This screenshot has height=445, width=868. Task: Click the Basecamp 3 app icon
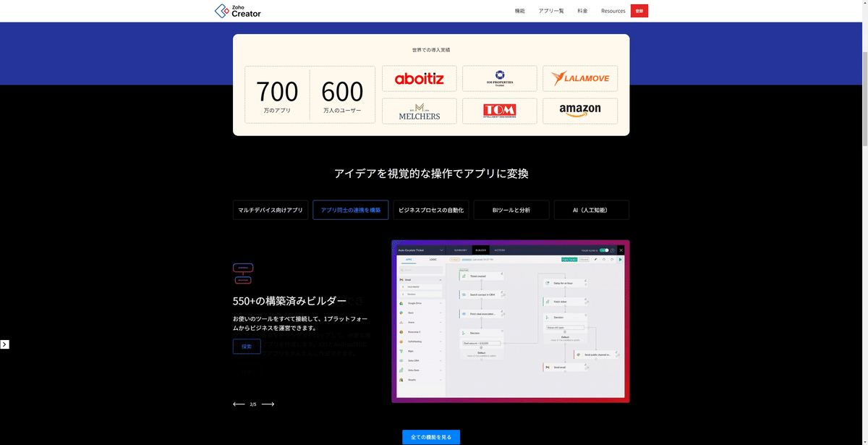401,332
